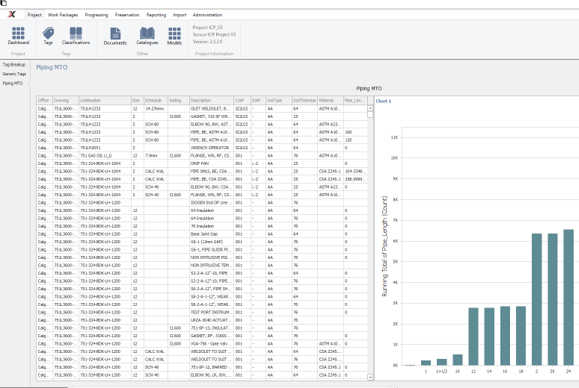Switch to the Administration tab
The width and height of the screenshot is (579, 388).
point(208,15)
